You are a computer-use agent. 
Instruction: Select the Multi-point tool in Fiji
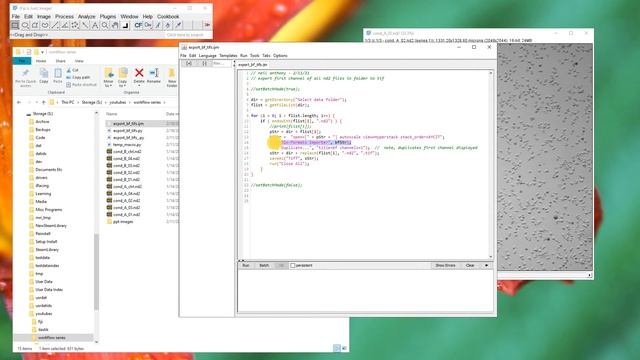pos(75,25)
